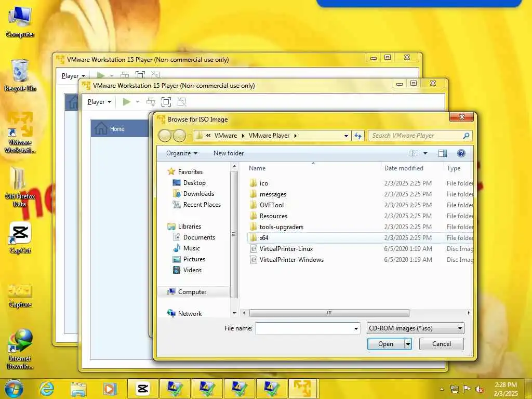Open Player menu in front VMware window
This screenshot has height=399, width=532.
[99, 102]
